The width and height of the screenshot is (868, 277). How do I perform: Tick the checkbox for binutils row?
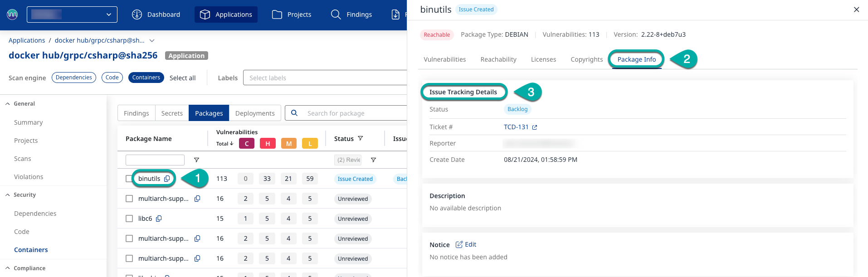(x=129, y=179)
